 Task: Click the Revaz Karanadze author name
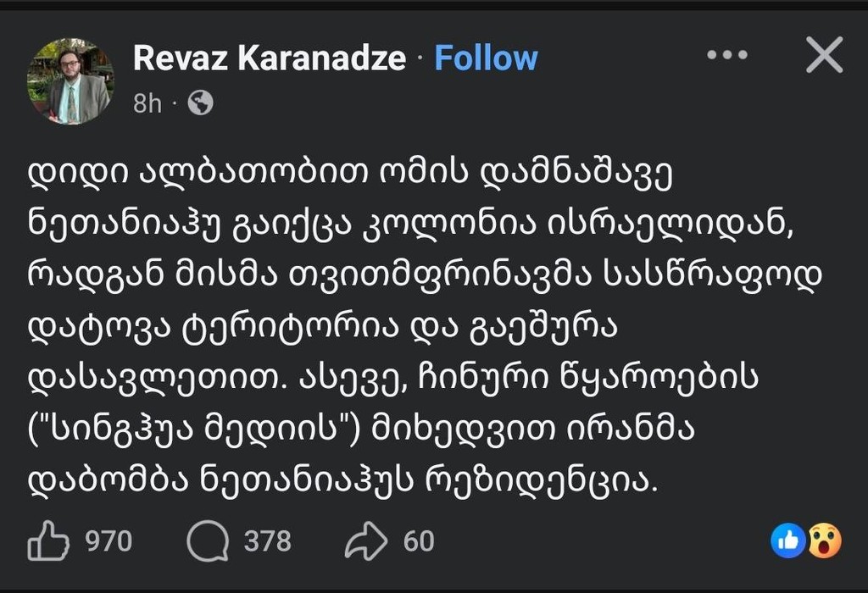[271, 58]
